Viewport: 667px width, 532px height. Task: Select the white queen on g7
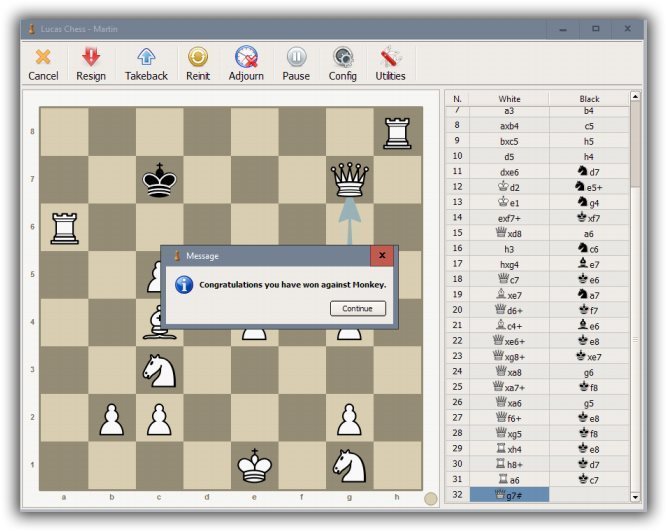pos(350,179)
